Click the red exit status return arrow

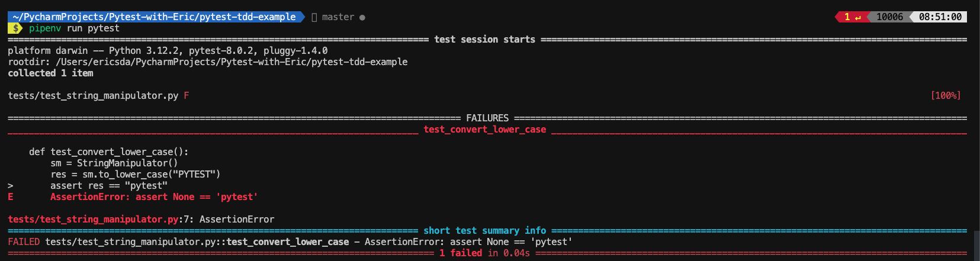857,17
